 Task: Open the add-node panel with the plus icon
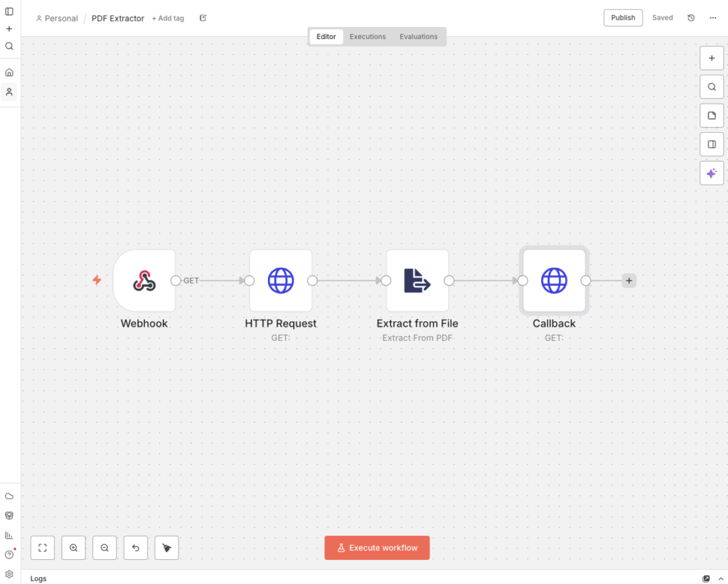point(712,58)
